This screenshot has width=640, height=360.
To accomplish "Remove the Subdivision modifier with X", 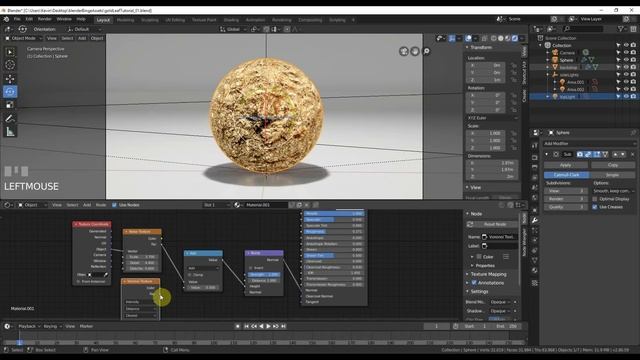I will coord(632,154).
